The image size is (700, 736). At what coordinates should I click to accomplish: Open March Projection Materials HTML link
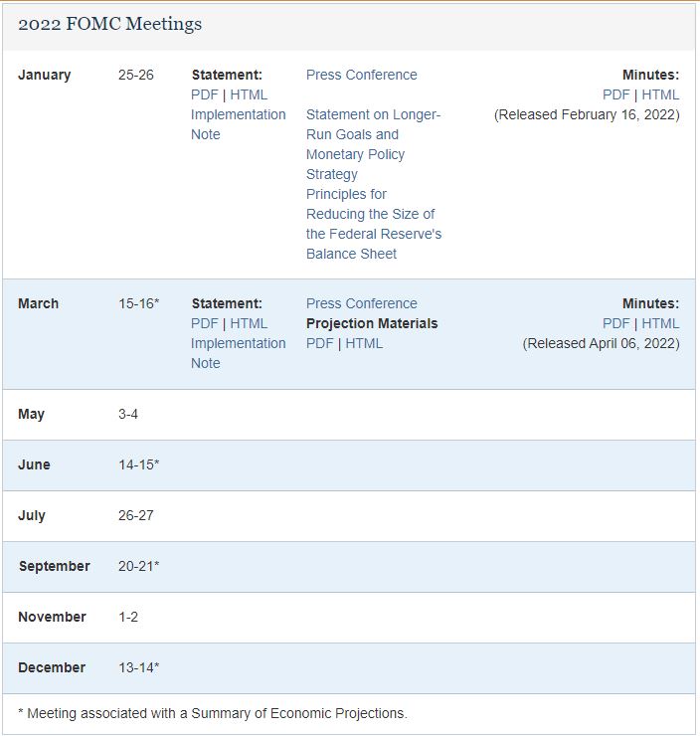pyautogui.click(x=364, y=343)
